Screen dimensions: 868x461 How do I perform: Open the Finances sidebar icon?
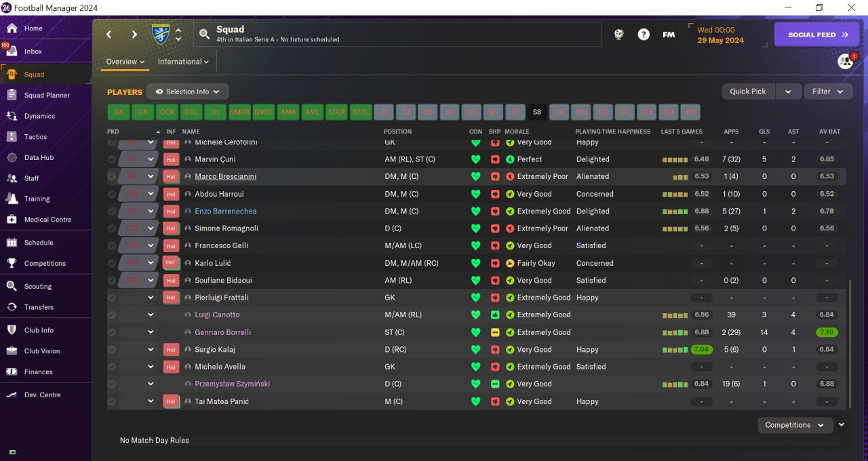[12, 372]
